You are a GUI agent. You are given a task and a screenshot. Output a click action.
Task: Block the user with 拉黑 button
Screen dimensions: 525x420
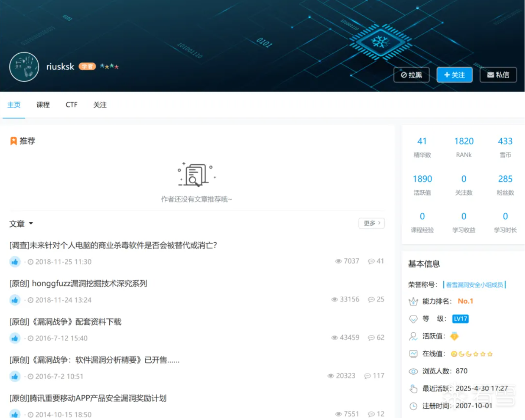click(412, 75)
